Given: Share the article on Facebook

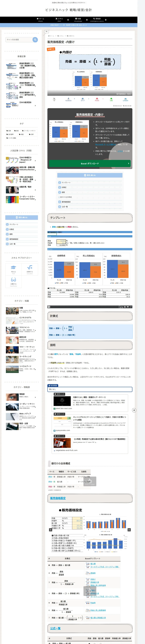Looking at the screenshot, I should (x=68, y=99).
